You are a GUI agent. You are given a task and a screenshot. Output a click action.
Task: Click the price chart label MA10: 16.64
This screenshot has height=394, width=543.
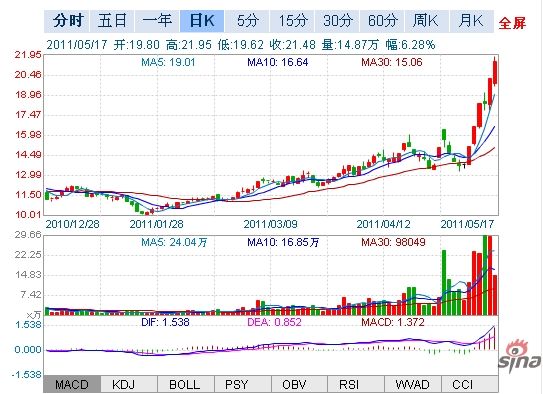click(278, 62)
